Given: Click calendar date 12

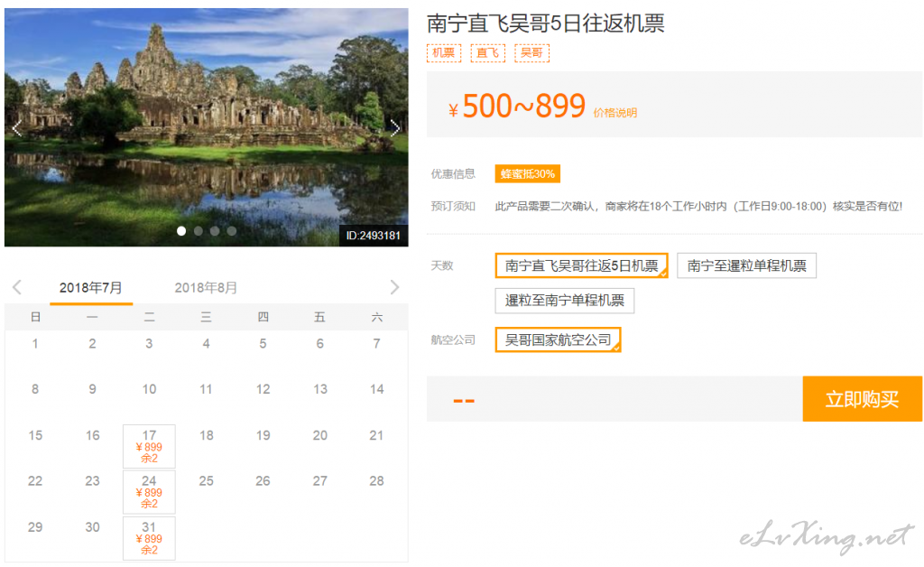Looking at the screenshot, I should coord(263,389).
